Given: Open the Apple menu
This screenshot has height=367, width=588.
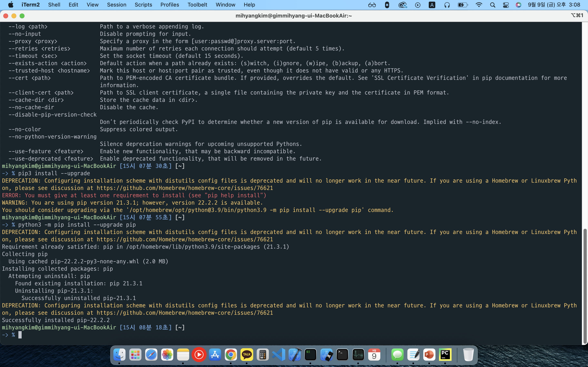Looking at the screenshot, I should click(x=11, y=5).
